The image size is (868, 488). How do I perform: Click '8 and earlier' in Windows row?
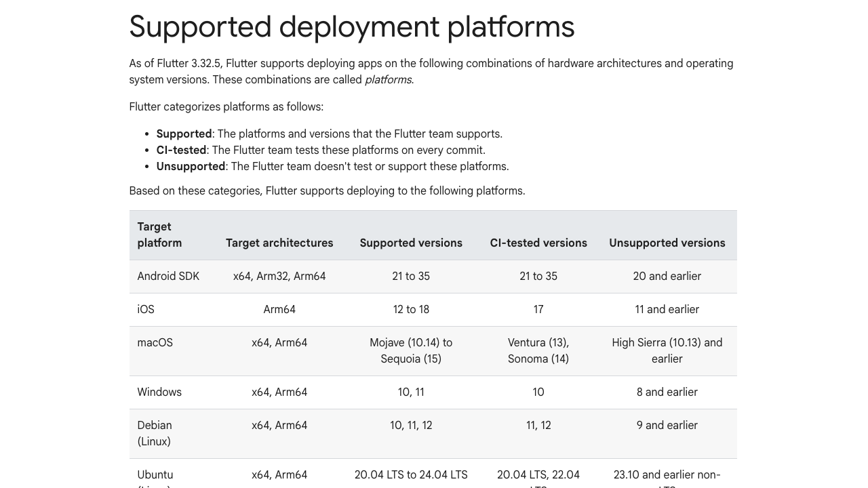[x=667, y=392]
